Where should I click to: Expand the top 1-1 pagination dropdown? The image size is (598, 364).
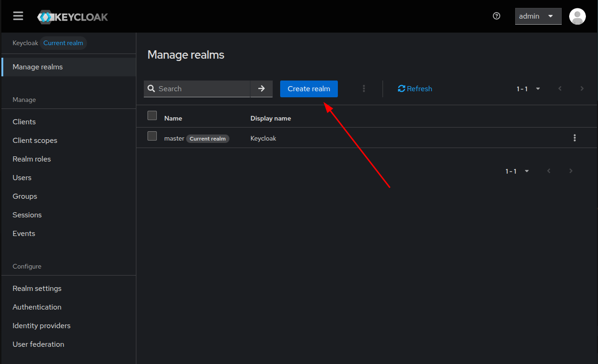529,89
